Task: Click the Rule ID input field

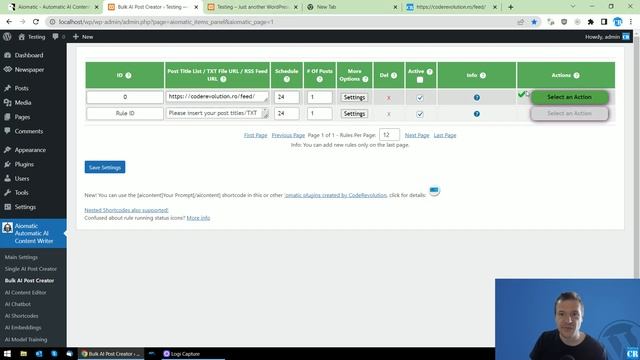Action: click(x=125, y=113)
